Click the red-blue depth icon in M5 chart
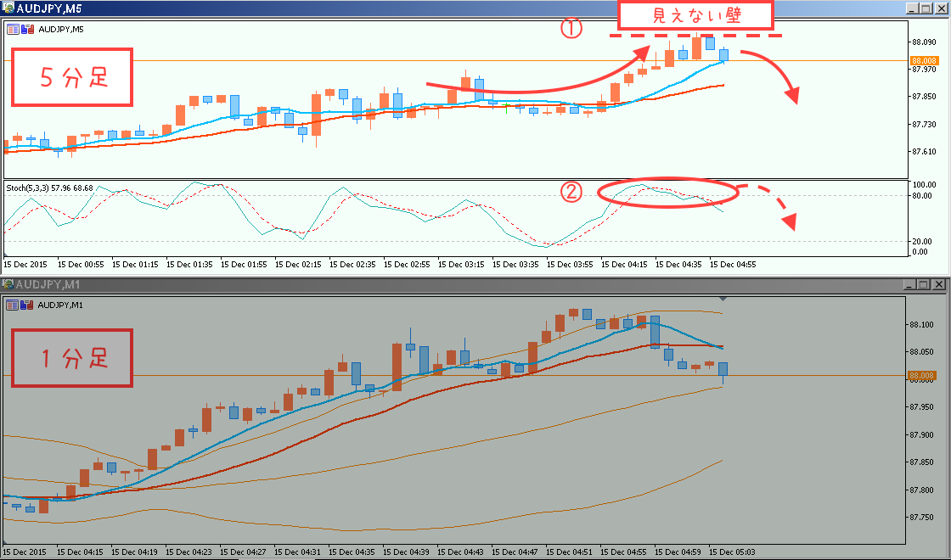Viewport: 951px width, 560px height. (26, 29)
